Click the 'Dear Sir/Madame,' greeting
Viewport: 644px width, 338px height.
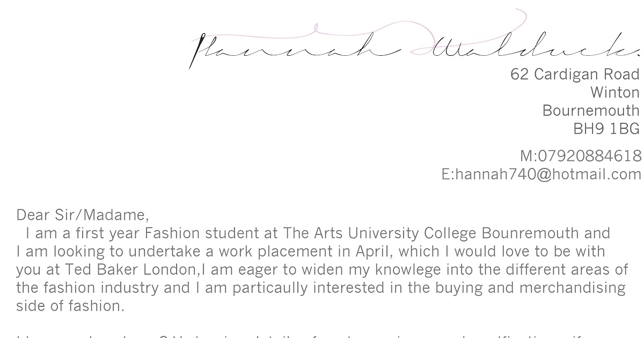pos(83,215)
